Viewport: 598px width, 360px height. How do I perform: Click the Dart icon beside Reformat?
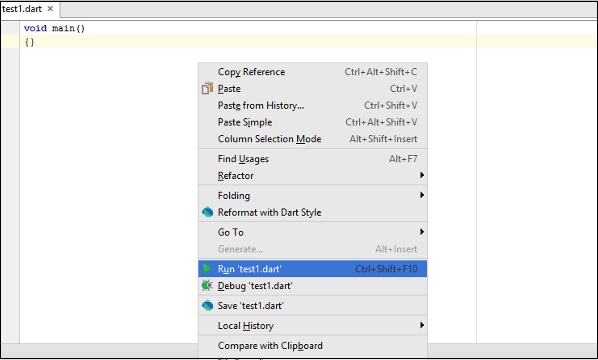[x=207, y=212]
